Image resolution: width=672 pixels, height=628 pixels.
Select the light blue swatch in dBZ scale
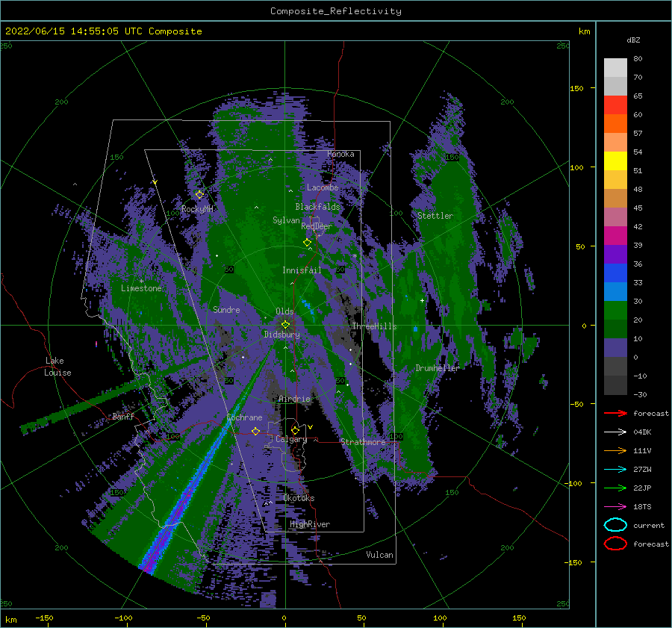[615, 291]
